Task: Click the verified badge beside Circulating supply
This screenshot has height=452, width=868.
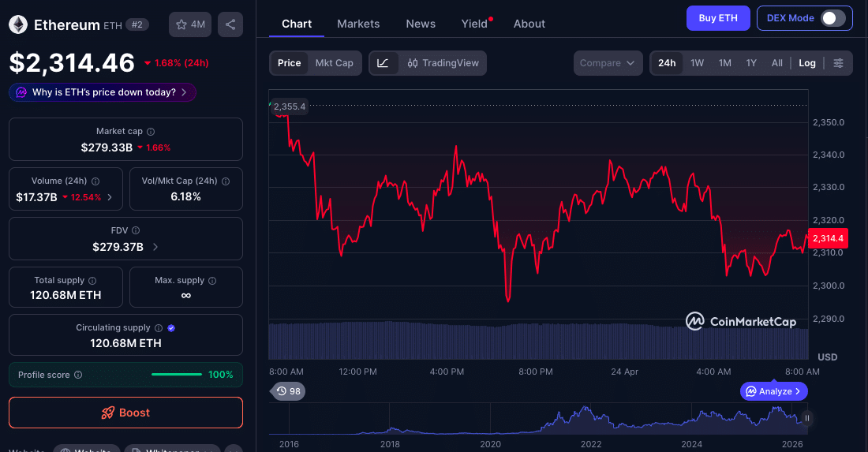Action: (x=171, y=328)
